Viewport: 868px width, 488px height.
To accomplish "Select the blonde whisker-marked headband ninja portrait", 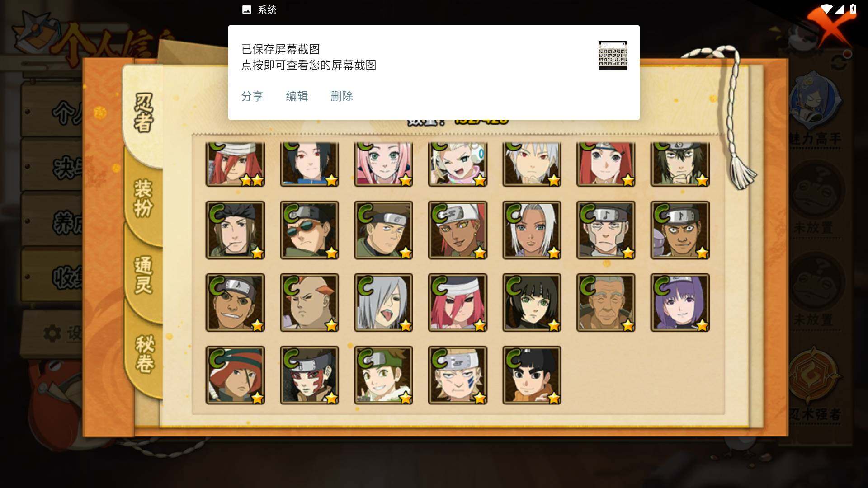I will (458, 375).
